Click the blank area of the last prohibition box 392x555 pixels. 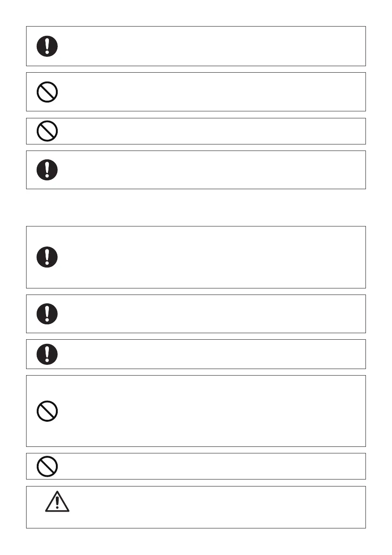pos(210,466)
